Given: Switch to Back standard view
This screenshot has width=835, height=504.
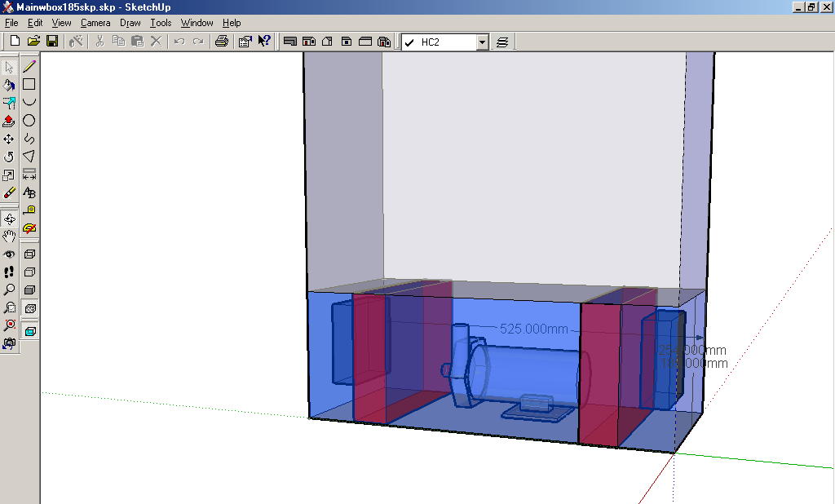Looking at the screenshot, I should tap(365, 41).
